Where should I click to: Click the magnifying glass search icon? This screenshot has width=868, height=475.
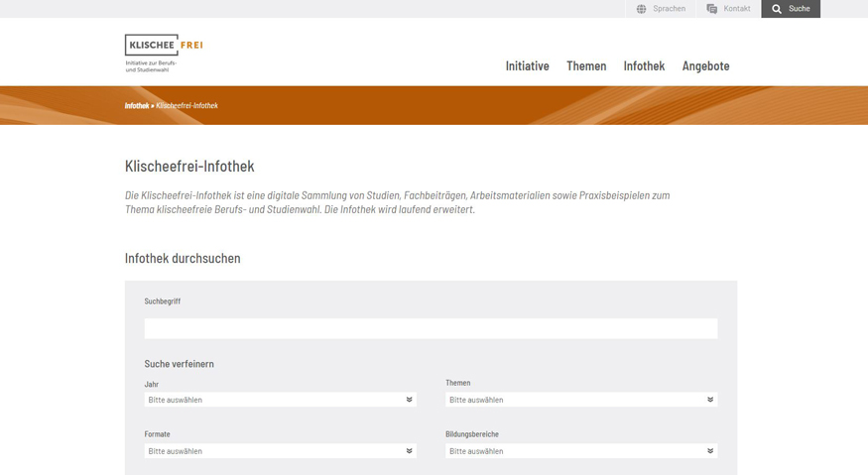coord(777,9)
